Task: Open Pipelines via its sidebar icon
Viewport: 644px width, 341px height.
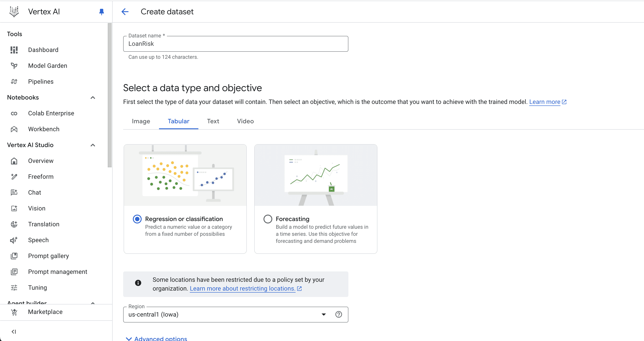Action: pos(14,81)
